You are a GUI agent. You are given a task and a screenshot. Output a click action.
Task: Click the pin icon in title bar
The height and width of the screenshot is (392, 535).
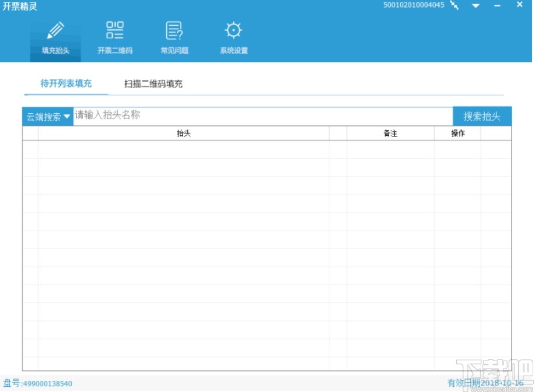[454, 5]
